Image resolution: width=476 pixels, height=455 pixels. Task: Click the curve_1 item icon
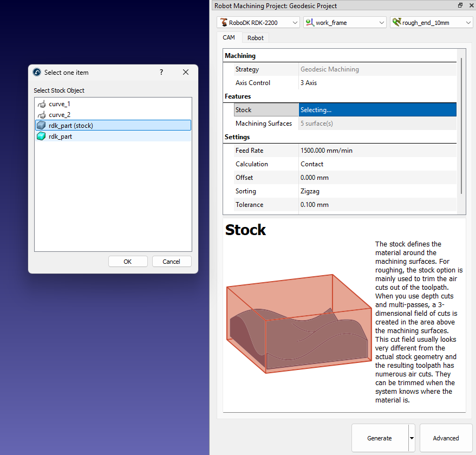click(42, 103)
